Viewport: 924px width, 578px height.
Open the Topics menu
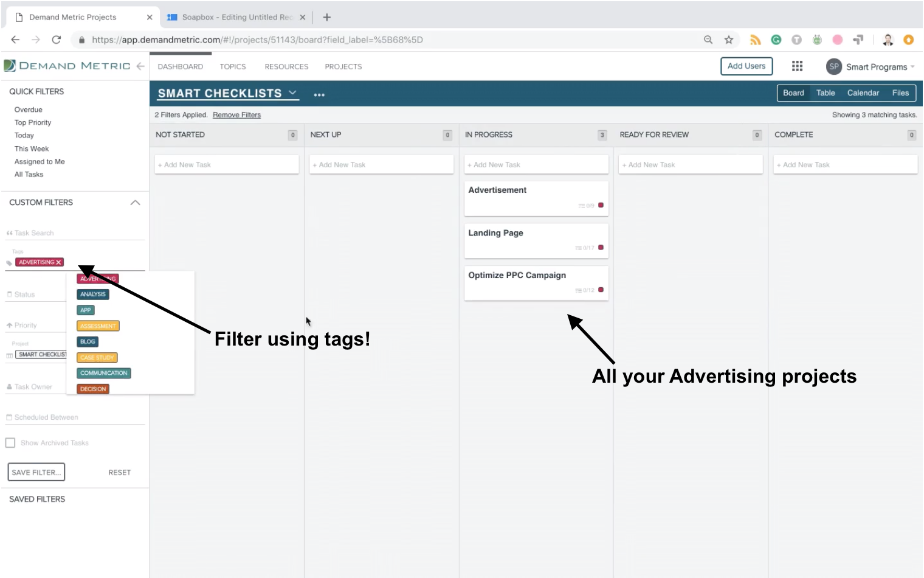coord(233,67)
